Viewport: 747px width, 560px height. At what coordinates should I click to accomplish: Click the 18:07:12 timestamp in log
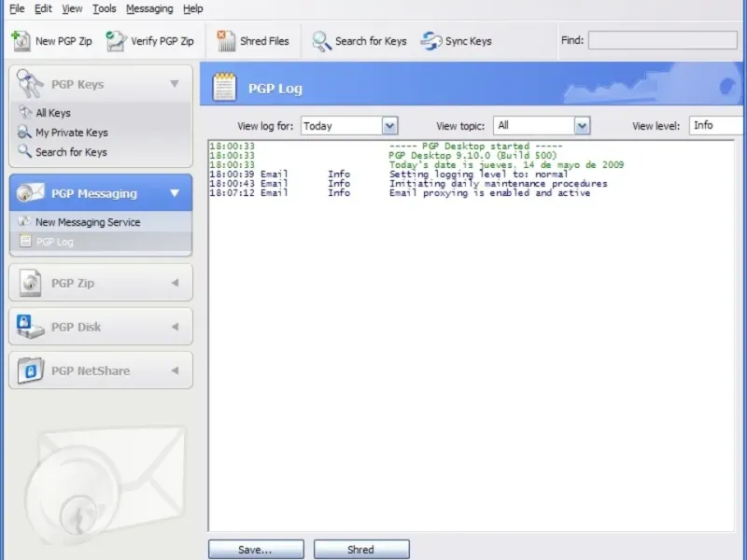(232, 193)
